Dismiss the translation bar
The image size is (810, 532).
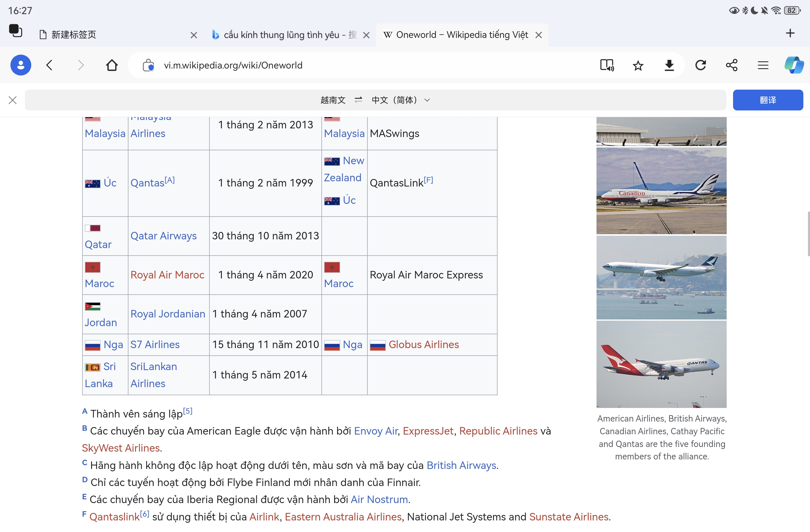pyautogui.click(x=13, y=100)
